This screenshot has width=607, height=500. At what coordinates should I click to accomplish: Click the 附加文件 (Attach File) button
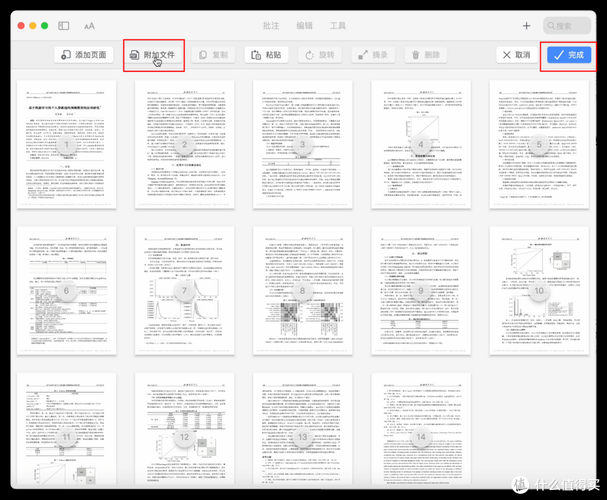click(153, 55)
